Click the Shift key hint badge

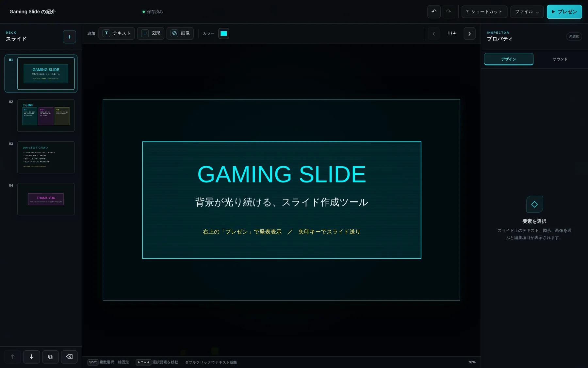point(93,362)
